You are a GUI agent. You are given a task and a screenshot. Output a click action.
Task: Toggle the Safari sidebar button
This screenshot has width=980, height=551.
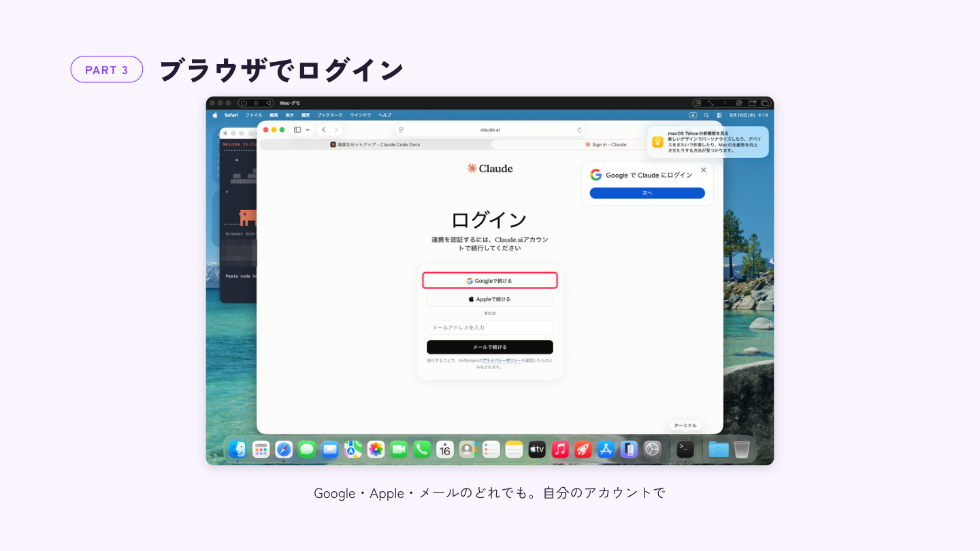point(297,129)
